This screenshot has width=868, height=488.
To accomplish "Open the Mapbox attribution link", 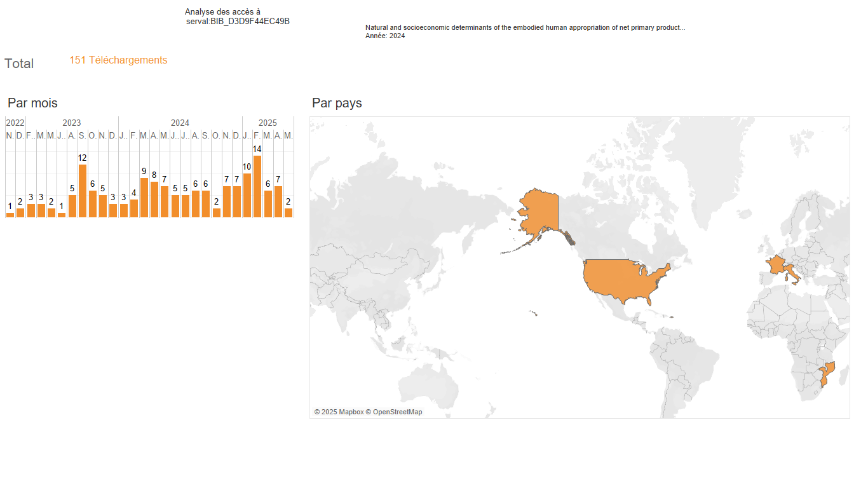I will click(x=339, y=412).
